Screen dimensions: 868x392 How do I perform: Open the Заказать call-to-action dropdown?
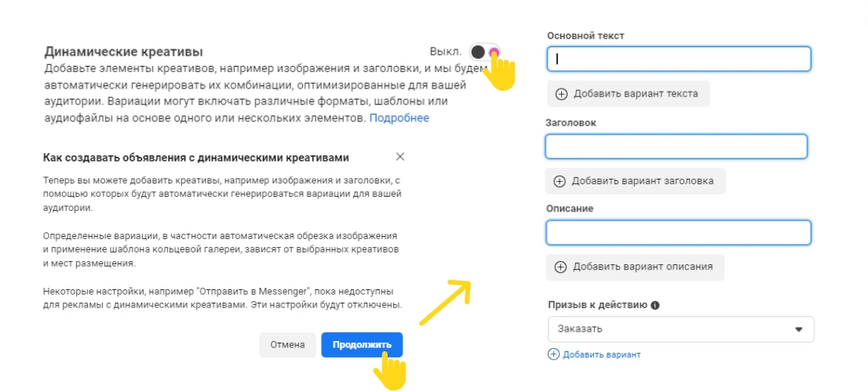[681, 329]
